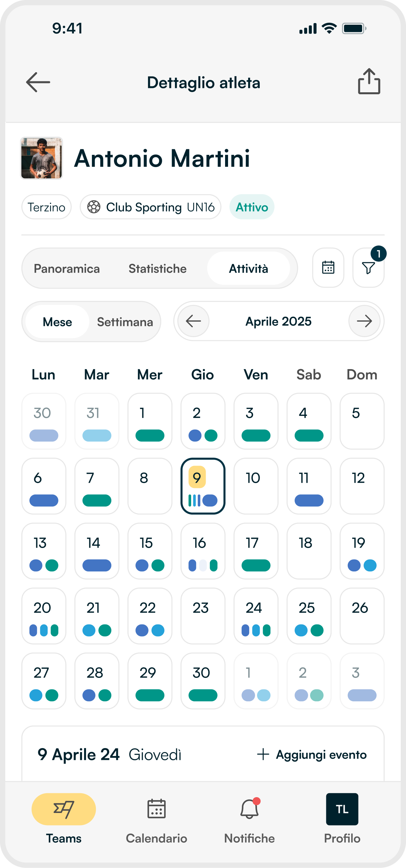Viewport: 406px width, 868px height.
Task: Go to previous month arrow
Action: [x=193, y=321]
